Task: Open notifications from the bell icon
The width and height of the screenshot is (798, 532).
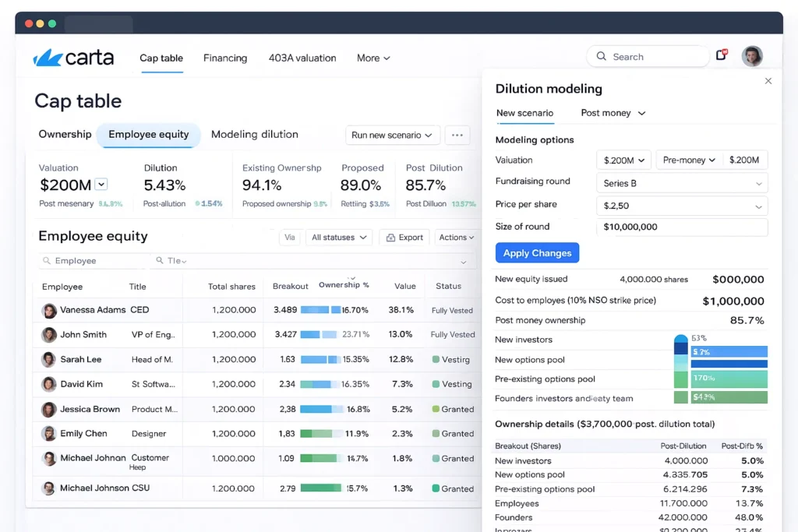Action: click(719, 55)
